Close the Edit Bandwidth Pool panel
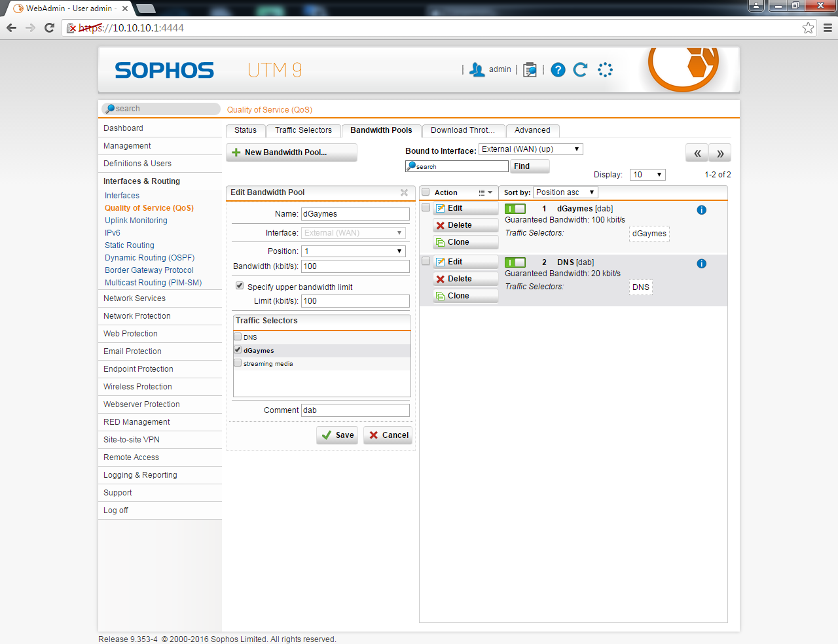This screenshot has height=644, width=838. point(404,192)
